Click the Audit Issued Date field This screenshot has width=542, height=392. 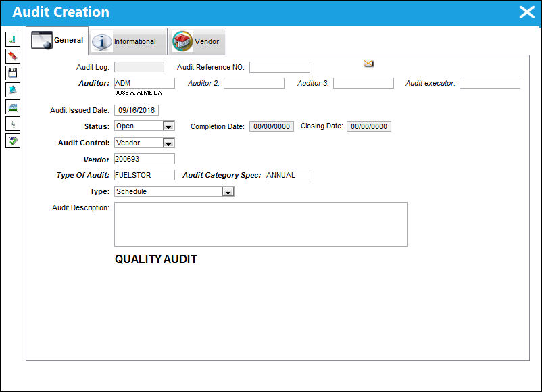click(137, 110)
